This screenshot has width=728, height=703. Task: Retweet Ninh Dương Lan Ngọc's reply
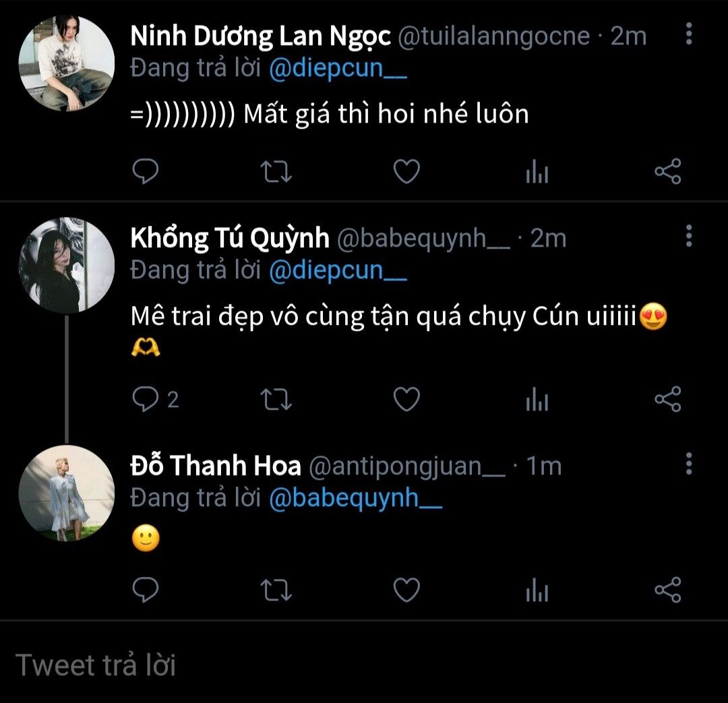[276, 172]
